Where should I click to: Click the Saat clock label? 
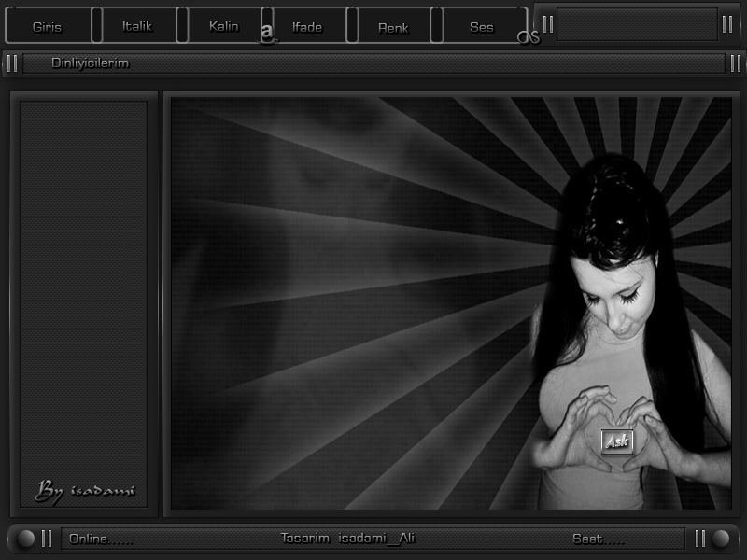pyautogui.click(x=598, y=539)
